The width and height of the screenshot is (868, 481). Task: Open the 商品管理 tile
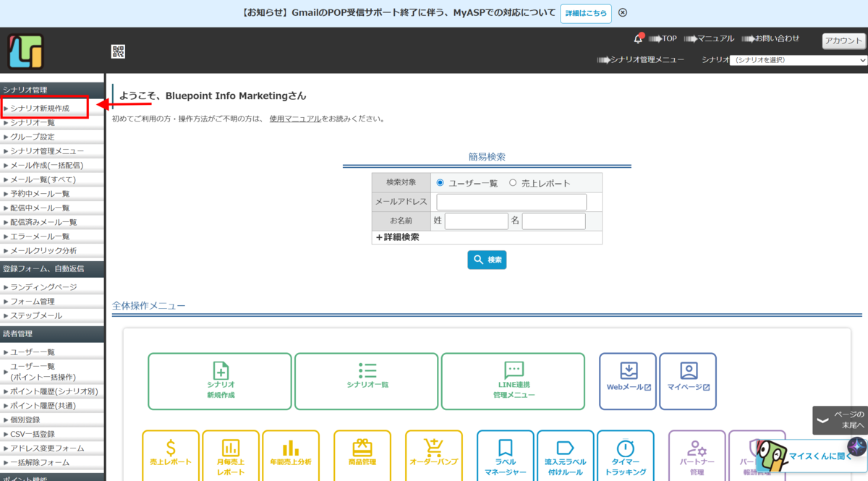[362, 456]
